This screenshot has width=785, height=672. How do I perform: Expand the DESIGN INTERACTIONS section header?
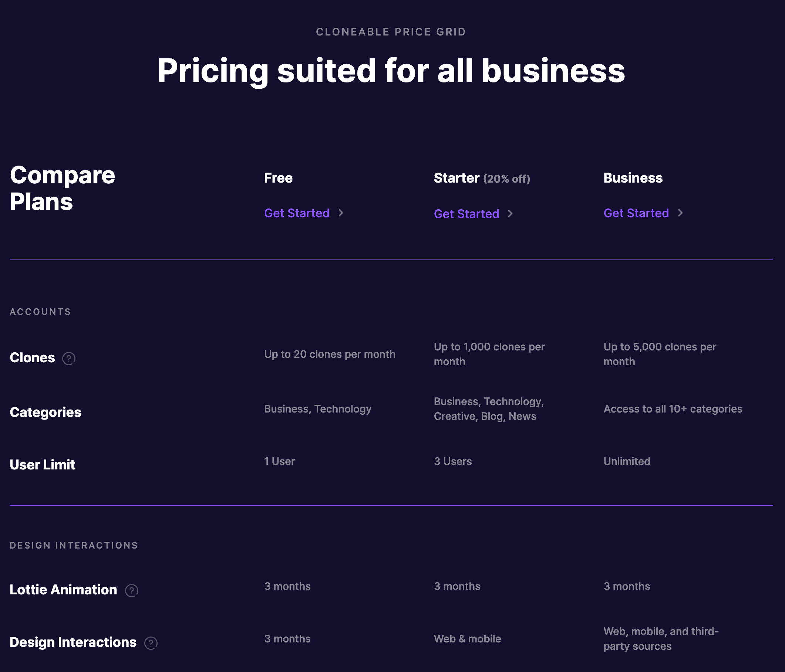coord(74,545)
